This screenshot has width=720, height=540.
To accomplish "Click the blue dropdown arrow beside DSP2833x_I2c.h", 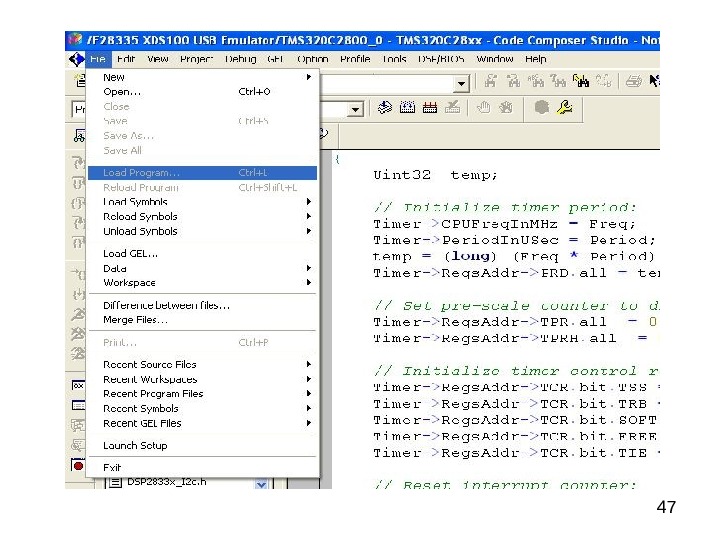I will (x=261, y=484).
